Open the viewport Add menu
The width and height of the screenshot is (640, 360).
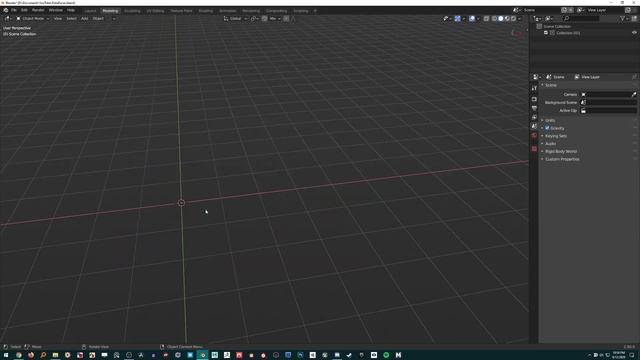pos(84,18)
